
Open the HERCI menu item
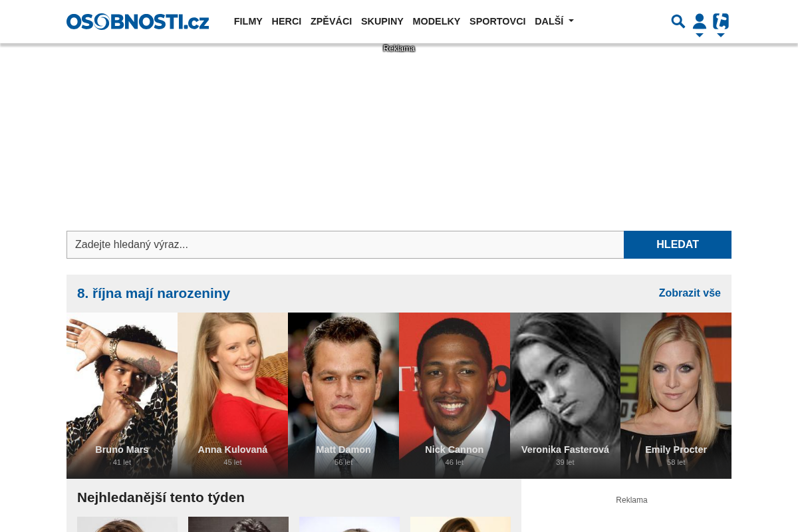pos(287,21)
